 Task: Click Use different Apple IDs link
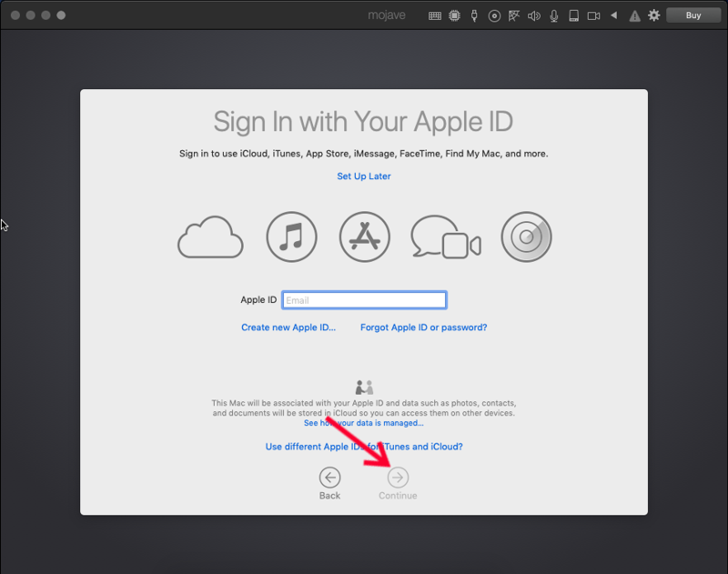tap(364, 447)
